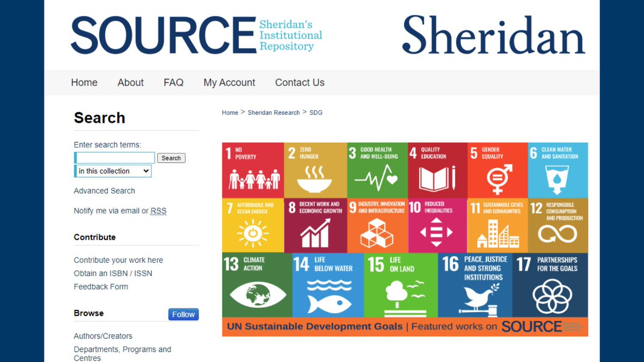Click the blue Follow button
Image resolution: width=644 pixels, height=362 pixels.
click(184, 314)
